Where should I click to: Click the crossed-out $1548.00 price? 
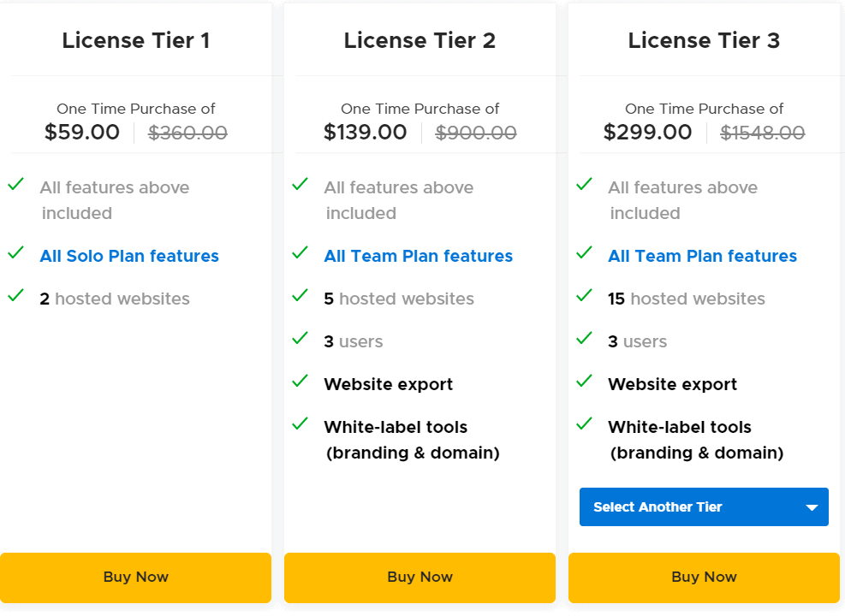point(762,133)
